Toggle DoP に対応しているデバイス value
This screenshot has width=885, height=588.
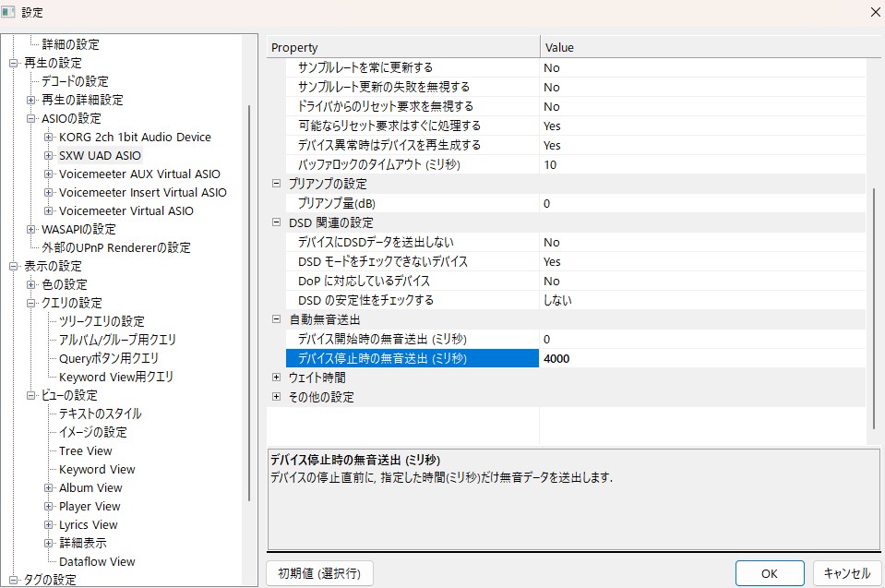click(701, 281)
